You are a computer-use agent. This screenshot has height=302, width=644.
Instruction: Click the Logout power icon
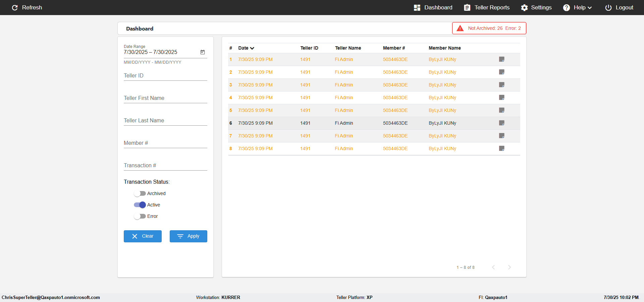pyautogui.click(x=608, y=7)
